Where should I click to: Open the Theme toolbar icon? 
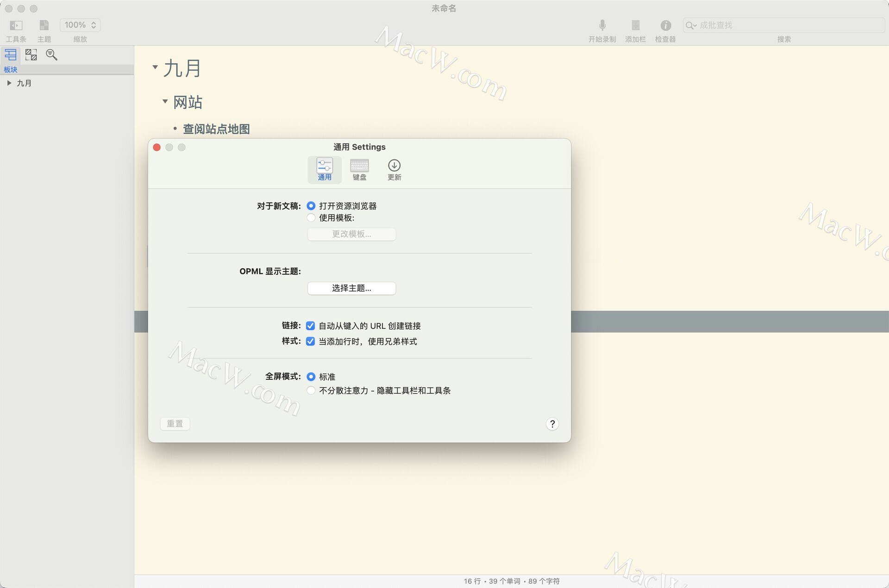pyautogui.click(x=44, y=25)
